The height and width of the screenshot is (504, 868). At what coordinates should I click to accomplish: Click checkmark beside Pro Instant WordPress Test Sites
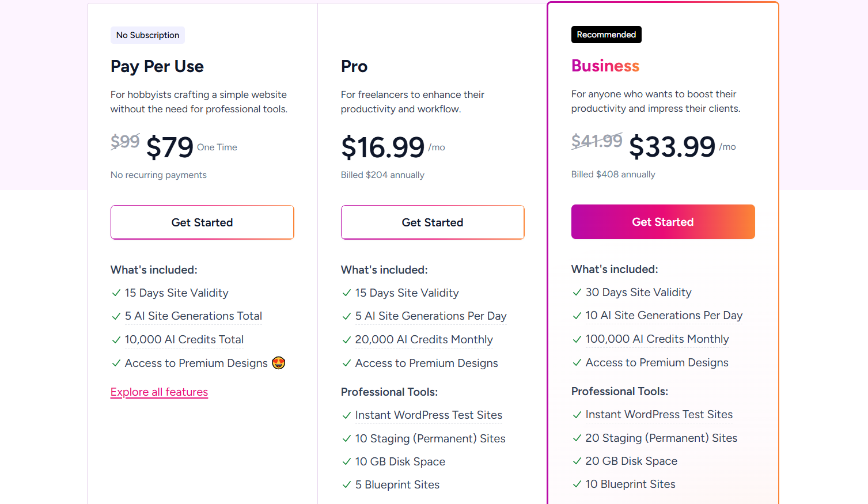point(346,415)
